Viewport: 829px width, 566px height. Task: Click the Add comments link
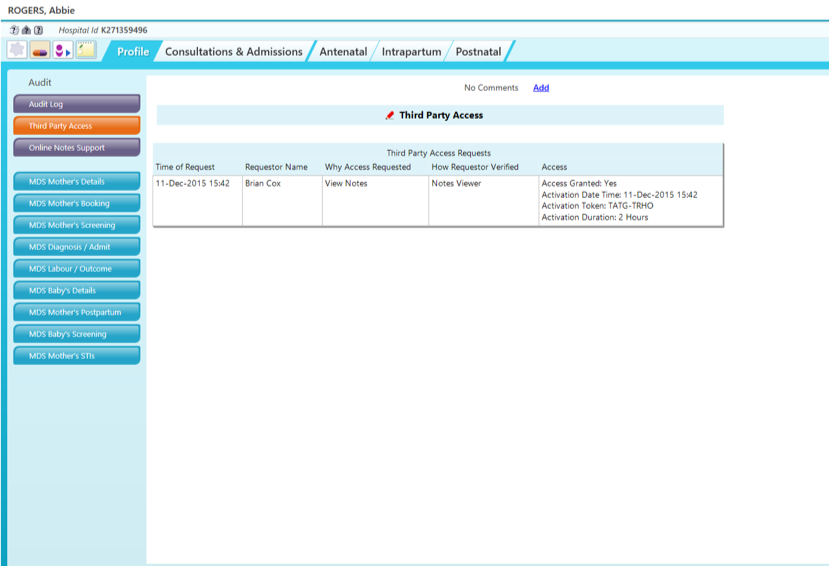[541, 88]
